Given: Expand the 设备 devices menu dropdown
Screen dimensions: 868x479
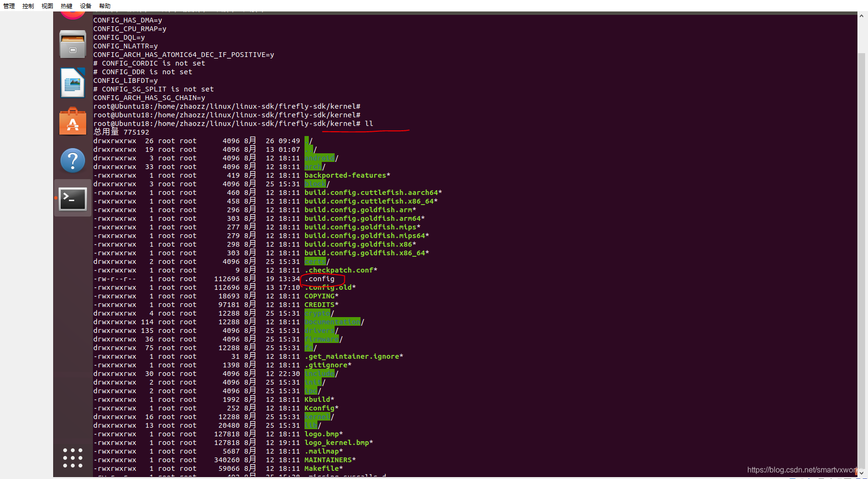Looking at the screenshot, I should [x=85, y=6].
